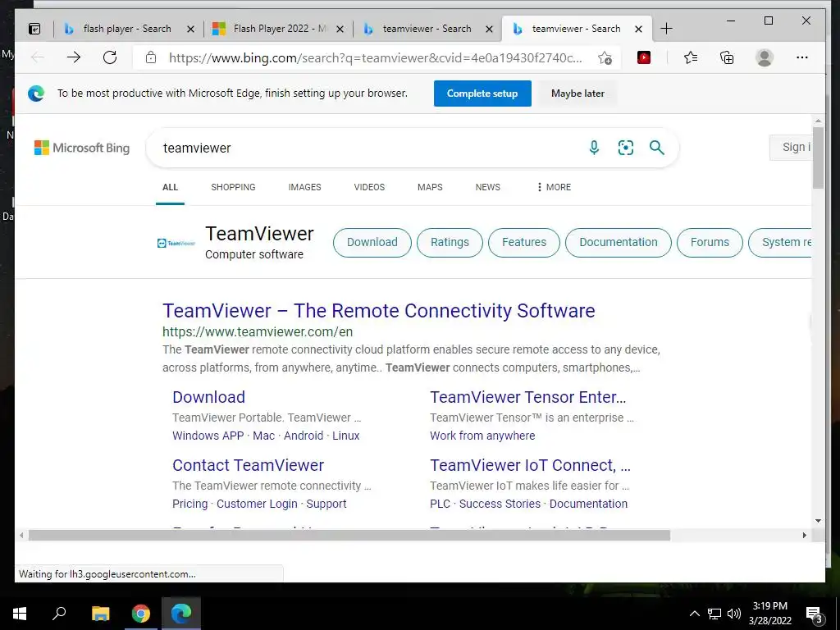This screenshot has width=840, height=630.
Task: Open the Contact TeamViewer sublink
Action: [248, 465]
